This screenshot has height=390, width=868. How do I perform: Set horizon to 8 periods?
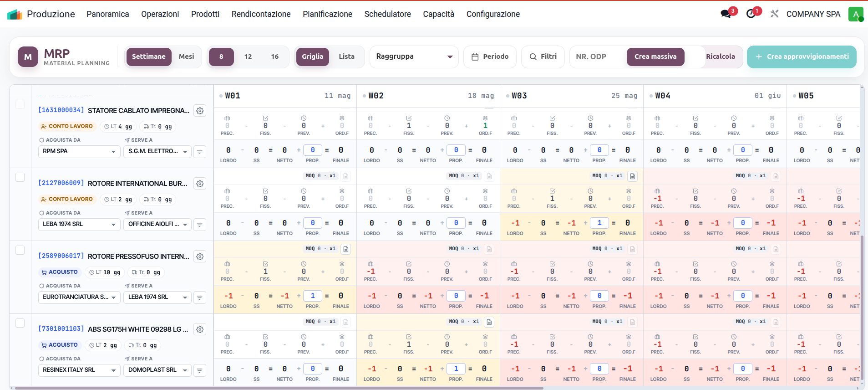click(x=221, y=57)
